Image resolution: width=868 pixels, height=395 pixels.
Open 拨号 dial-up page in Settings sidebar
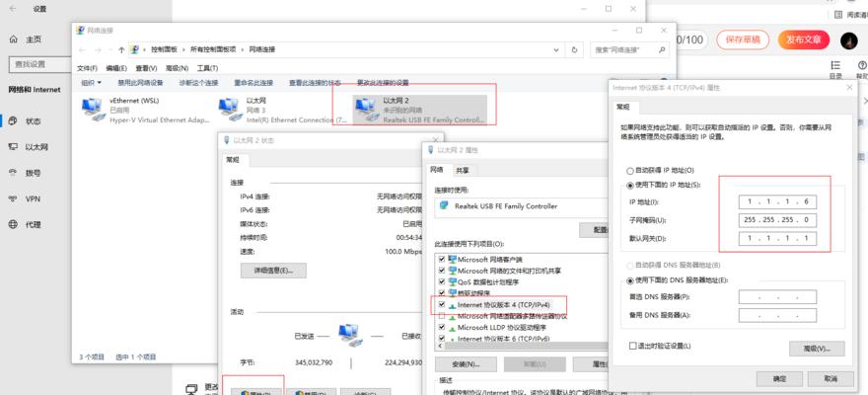(34, 174)
